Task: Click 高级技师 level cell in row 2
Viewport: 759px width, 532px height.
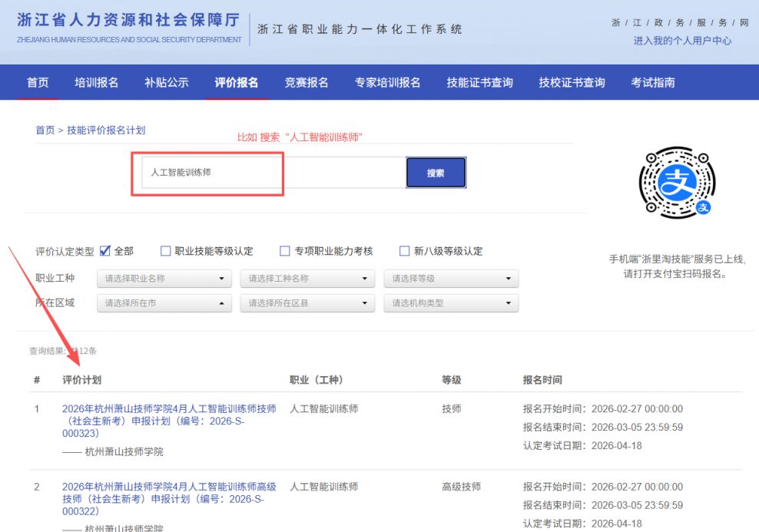Action: (x=461, y=487)
